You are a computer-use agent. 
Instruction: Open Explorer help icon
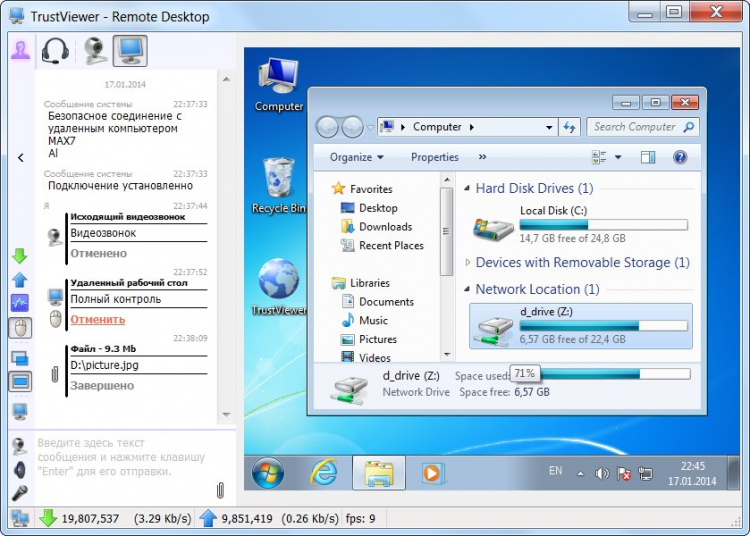[x=680, y=157]
